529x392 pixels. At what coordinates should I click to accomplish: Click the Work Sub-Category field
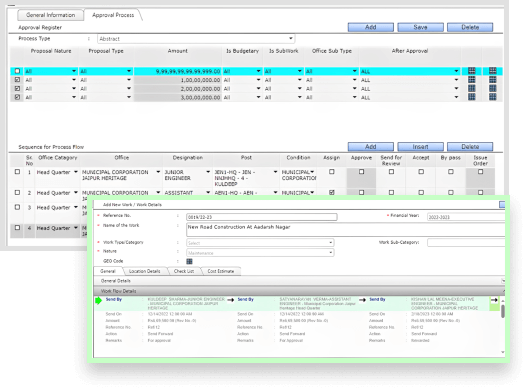466,243
